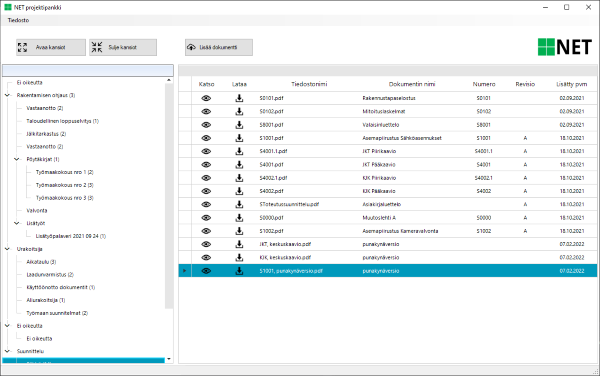Click document name Asemapiirustus Kameravalvonta

click(x=400, y=231)
